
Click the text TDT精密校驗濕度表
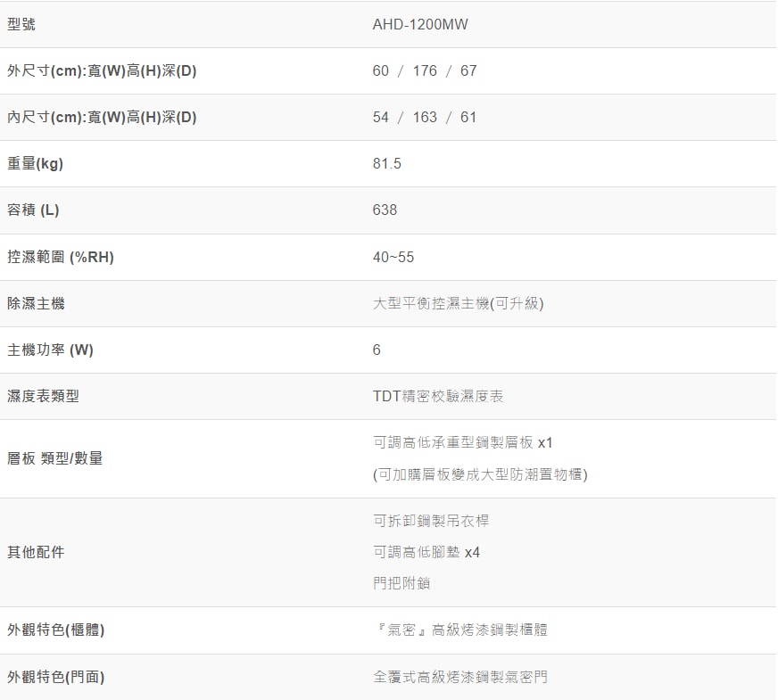438,396
